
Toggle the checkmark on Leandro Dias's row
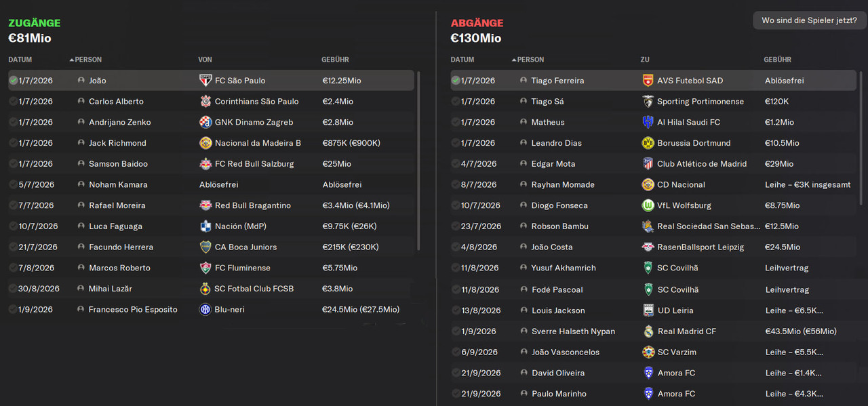(x=456, y=143)
